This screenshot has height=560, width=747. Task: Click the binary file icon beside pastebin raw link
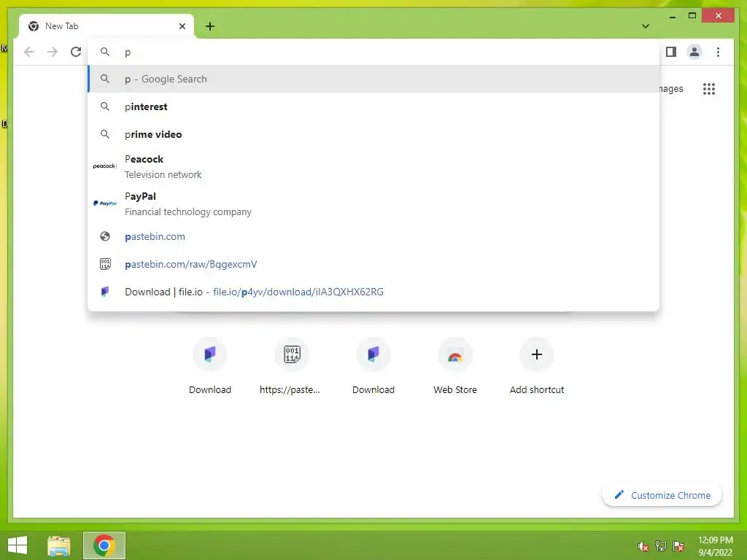(x=105, y=264)
